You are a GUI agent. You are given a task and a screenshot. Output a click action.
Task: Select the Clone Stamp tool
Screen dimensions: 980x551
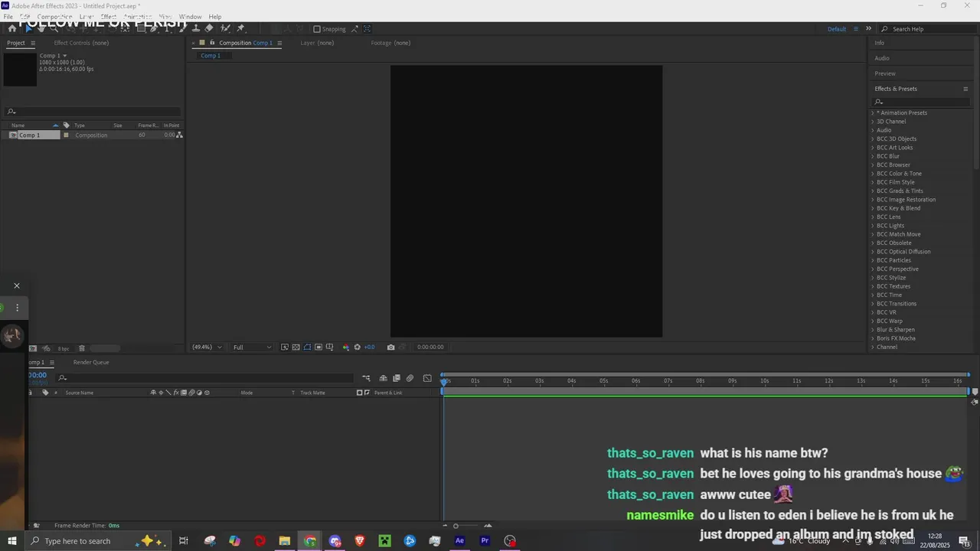pos(196,28)
